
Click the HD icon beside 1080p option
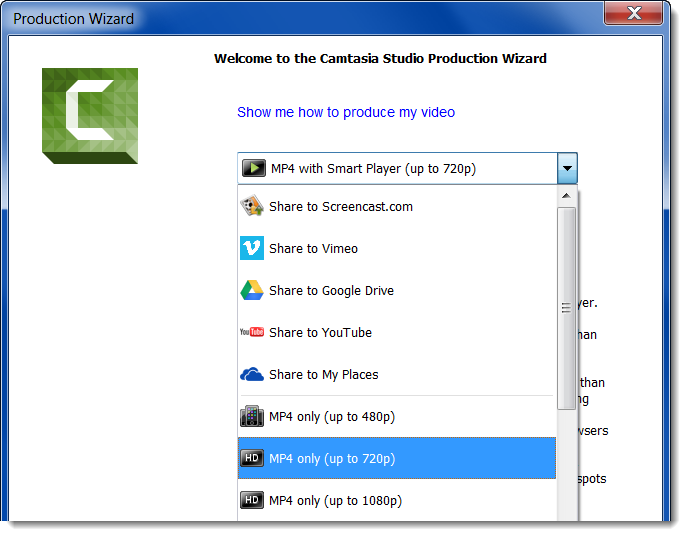[252, 500]
